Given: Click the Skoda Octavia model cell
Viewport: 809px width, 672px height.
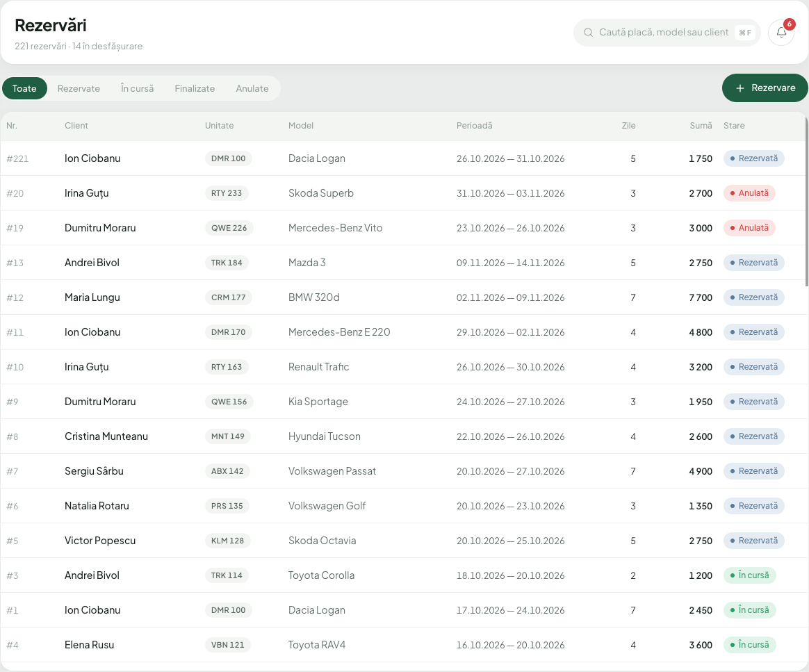Looking at the screenshot, I should tap(322, 541).
